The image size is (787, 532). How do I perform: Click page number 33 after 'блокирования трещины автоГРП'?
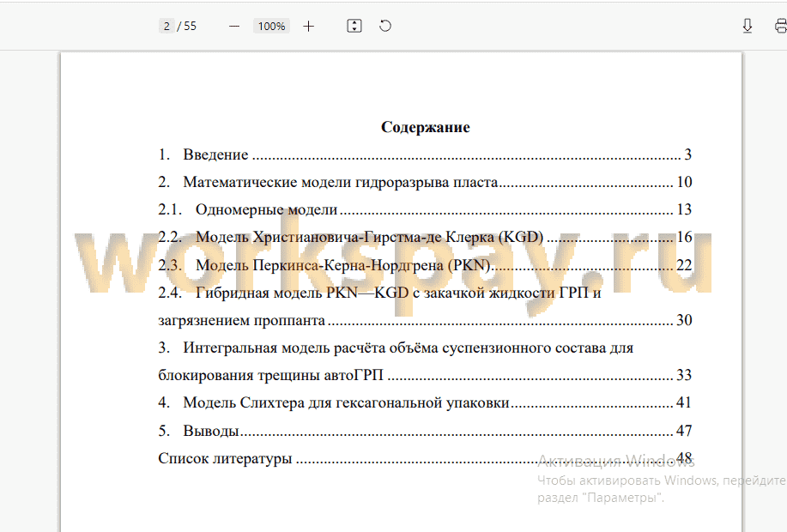(x=684, y=375)
